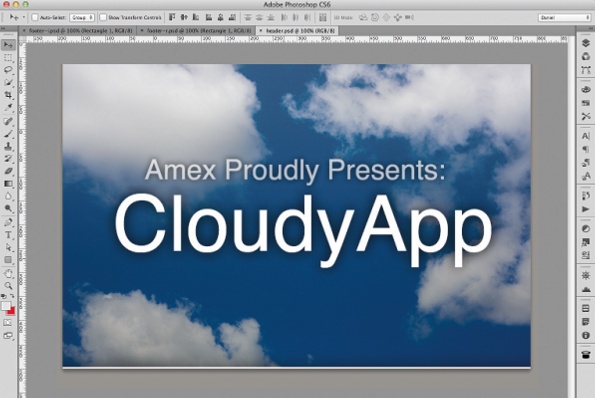Image resolution: width=595 pixels, height=398 pixels.
Task: Open the Paragraph panel icon
Action: click(586, 149)
